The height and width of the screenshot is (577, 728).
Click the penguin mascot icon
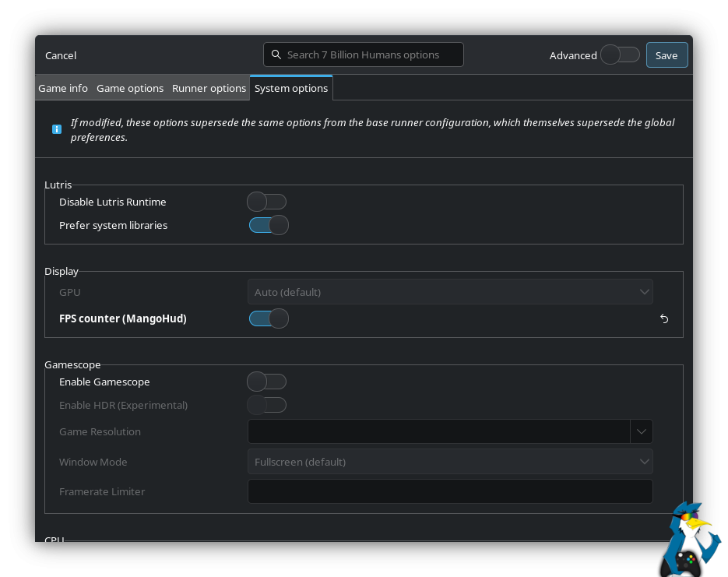click(x=689, y=541)
